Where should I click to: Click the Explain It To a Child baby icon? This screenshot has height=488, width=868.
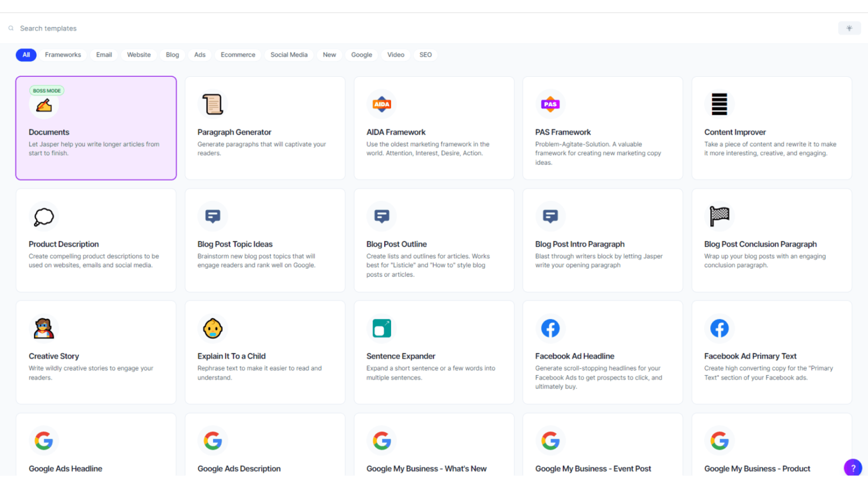[212, 328]
